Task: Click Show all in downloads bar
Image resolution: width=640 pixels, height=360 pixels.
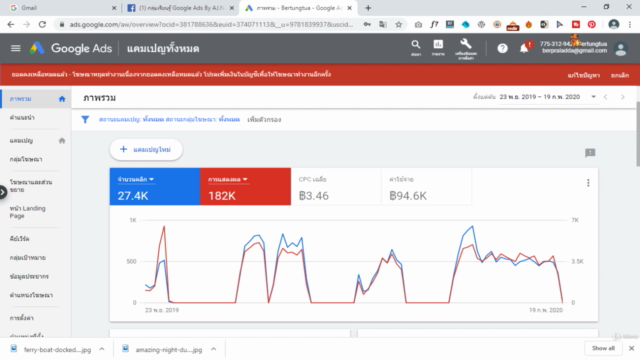Action: [x=603, y=348]
